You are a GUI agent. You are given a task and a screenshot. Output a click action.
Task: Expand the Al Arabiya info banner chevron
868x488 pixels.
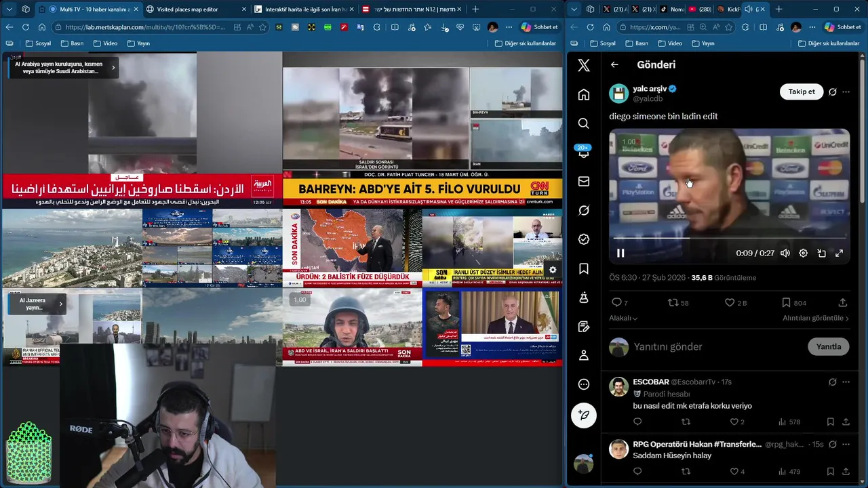point(113,67)
